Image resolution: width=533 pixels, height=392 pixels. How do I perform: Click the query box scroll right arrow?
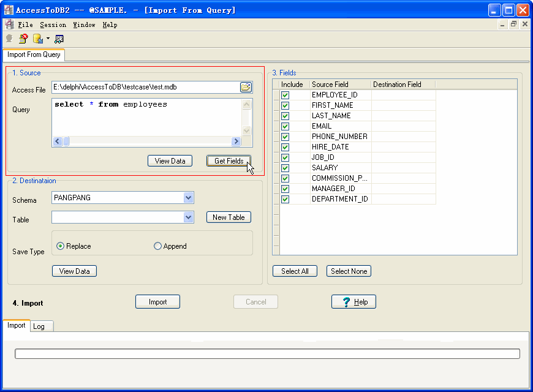tap(236, 141)
